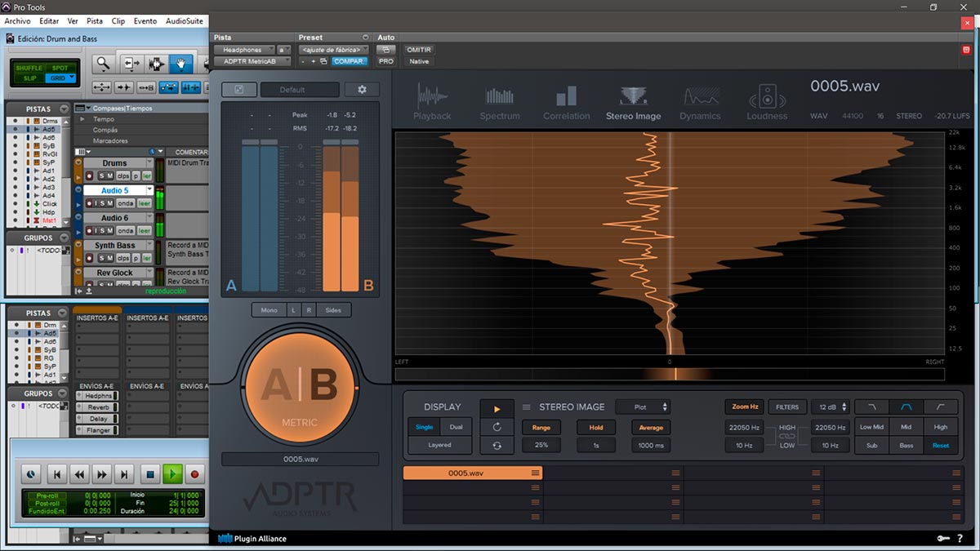Viewport: 980px width, 551px height.
Task: Click the stereo position strip below graph
Action: coord(670,374)
